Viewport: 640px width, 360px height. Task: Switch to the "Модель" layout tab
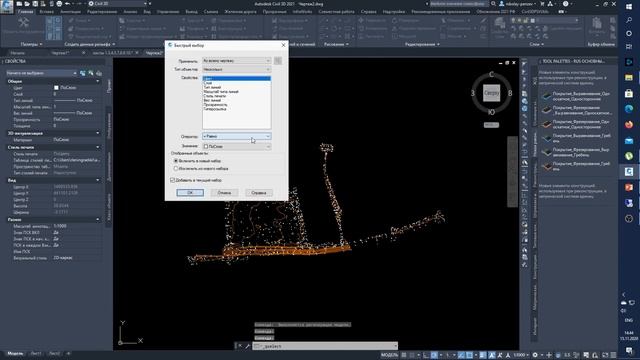15,353
